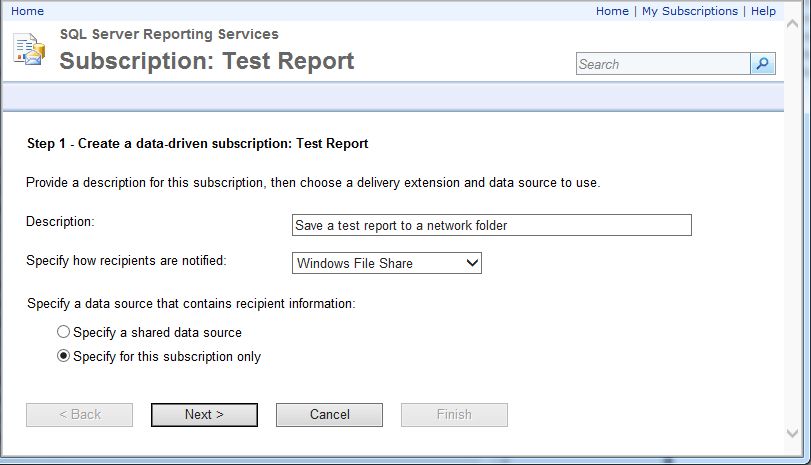Viewport: 811px width, 465px height.
Task: Click the Description text field
Action: point(491,225)
